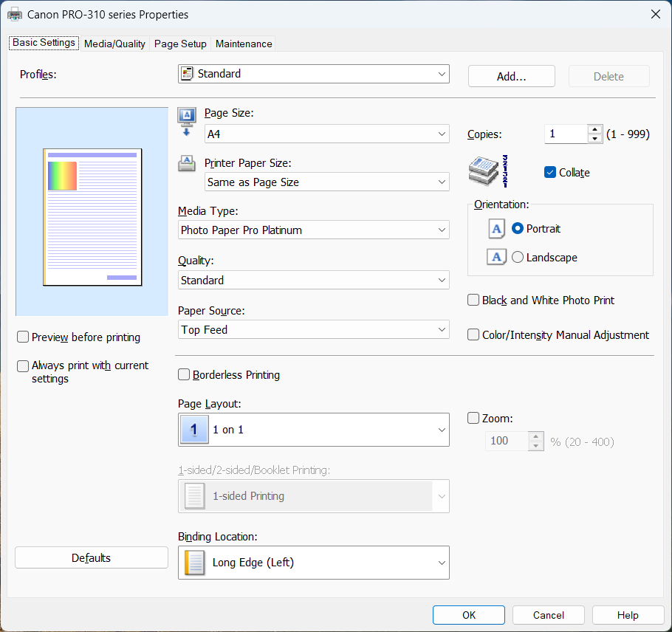This screenshot has width=672, height=632.
Task: Click the page preview thumbnail
Action: click(92, 217)
